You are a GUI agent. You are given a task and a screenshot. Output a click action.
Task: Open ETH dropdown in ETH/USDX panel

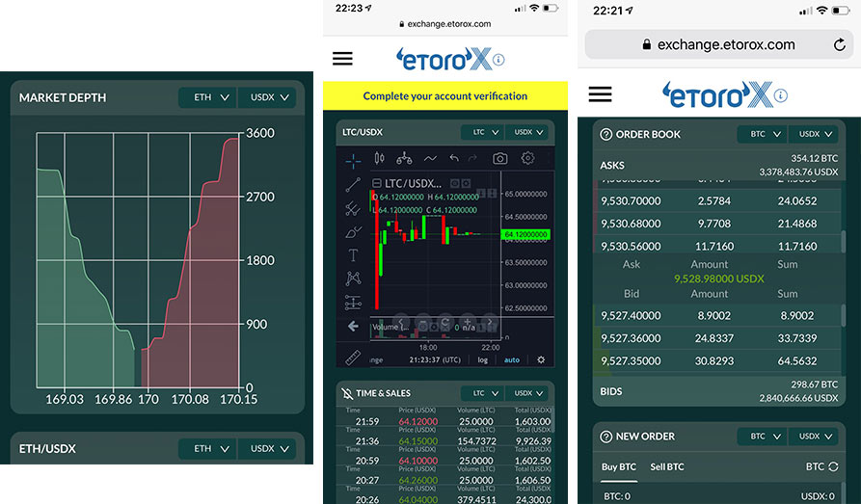[208, 448]
